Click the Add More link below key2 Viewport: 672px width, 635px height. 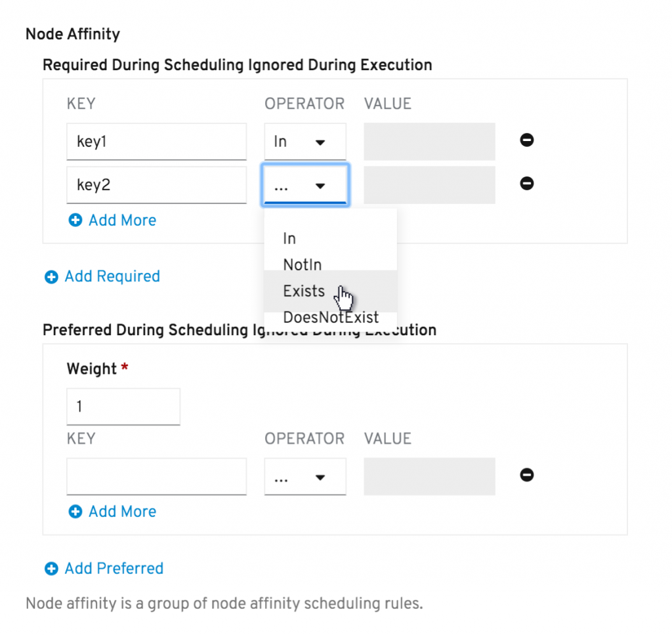(121, 220)
